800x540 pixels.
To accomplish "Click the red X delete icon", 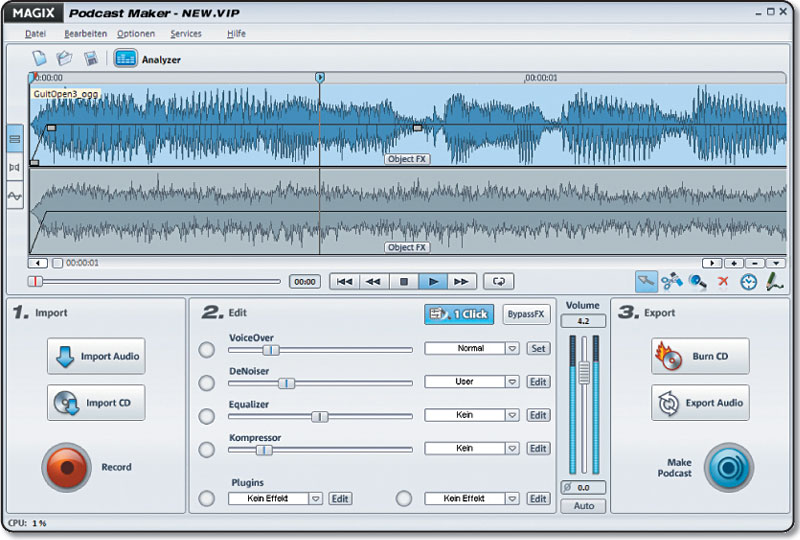I will (723, 282).
